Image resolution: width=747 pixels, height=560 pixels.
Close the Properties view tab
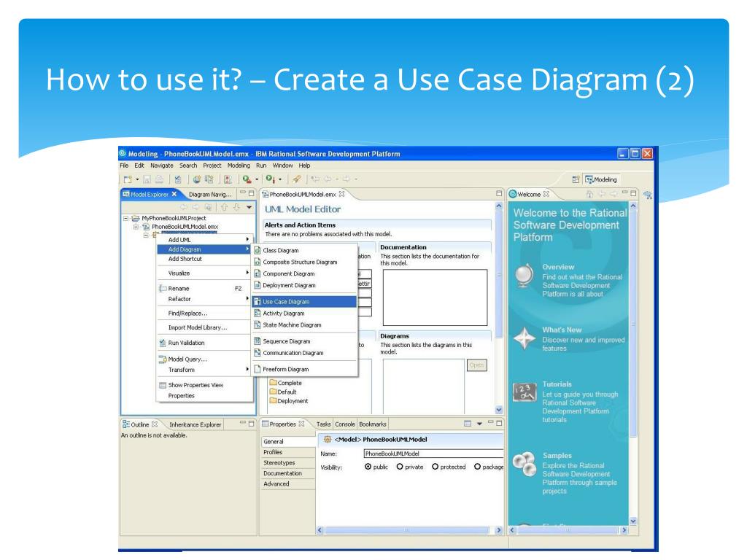(301, 424)
